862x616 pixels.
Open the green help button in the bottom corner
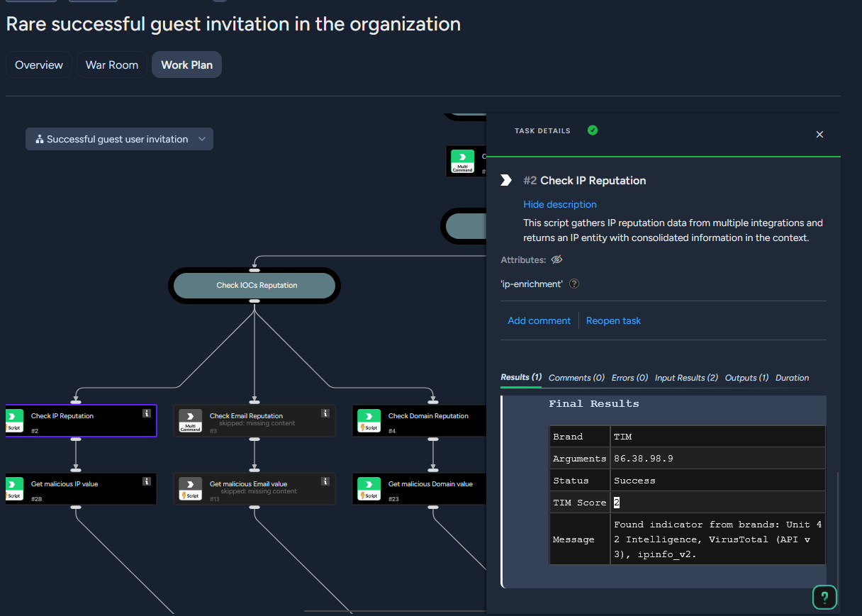click(824, 596)
